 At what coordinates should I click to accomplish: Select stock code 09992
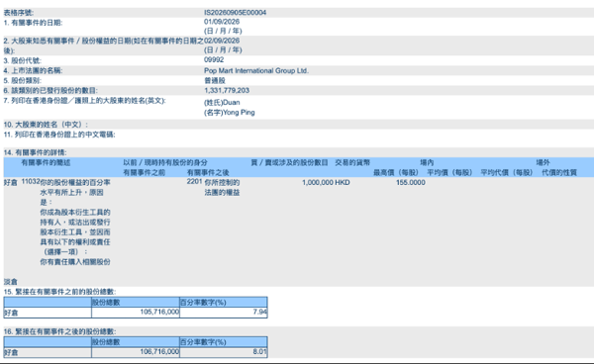pos(214,59)
